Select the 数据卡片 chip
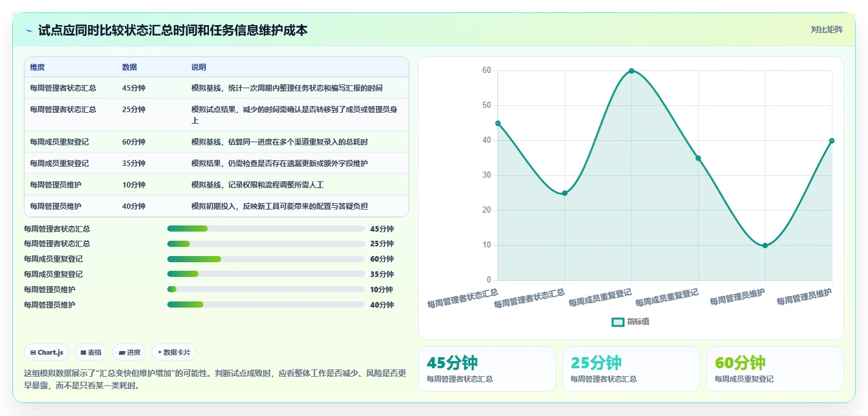The width and height of the screenshot is (868, 416). coord(174,352)
